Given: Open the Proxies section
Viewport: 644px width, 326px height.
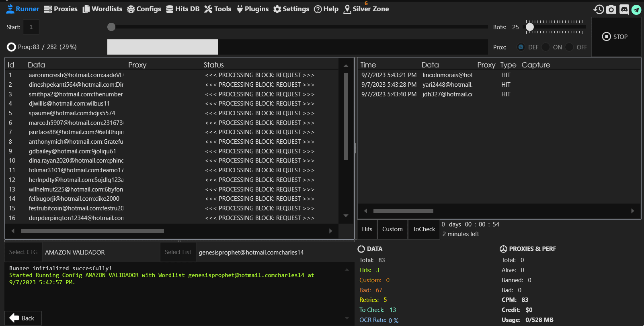Looking at the screenshot, I should pos(61,9).
